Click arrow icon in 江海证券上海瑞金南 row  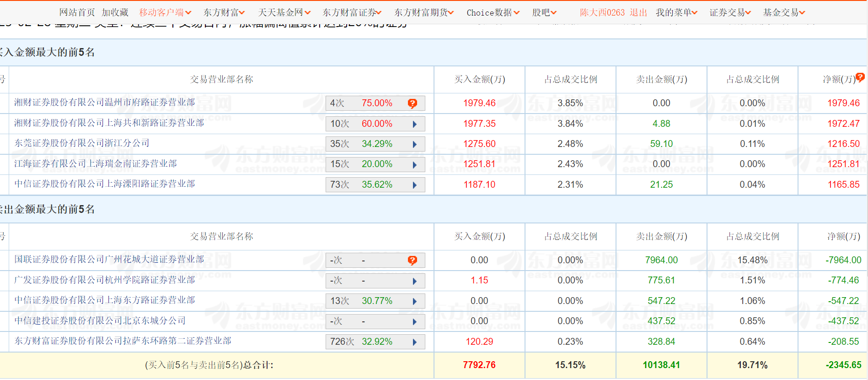(414, 164)
